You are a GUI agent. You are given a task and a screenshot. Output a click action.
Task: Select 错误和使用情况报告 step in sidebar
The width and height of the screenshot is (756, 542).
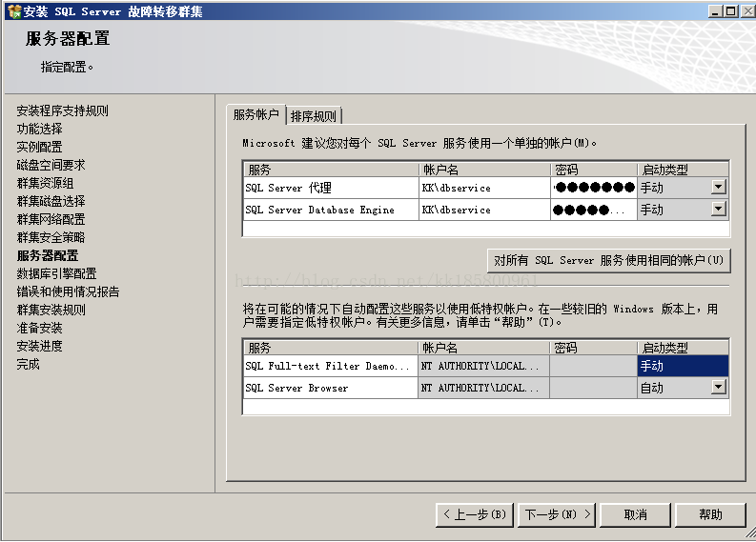68,291
